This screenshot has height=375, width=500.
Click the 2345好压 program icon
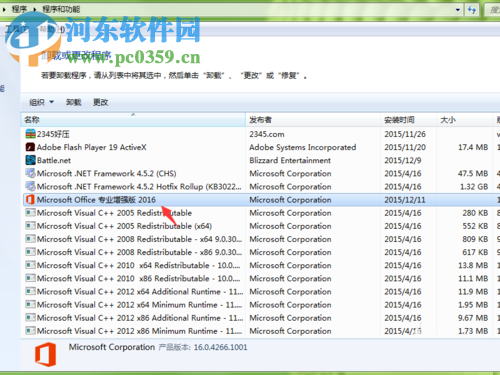coord(30,134)
